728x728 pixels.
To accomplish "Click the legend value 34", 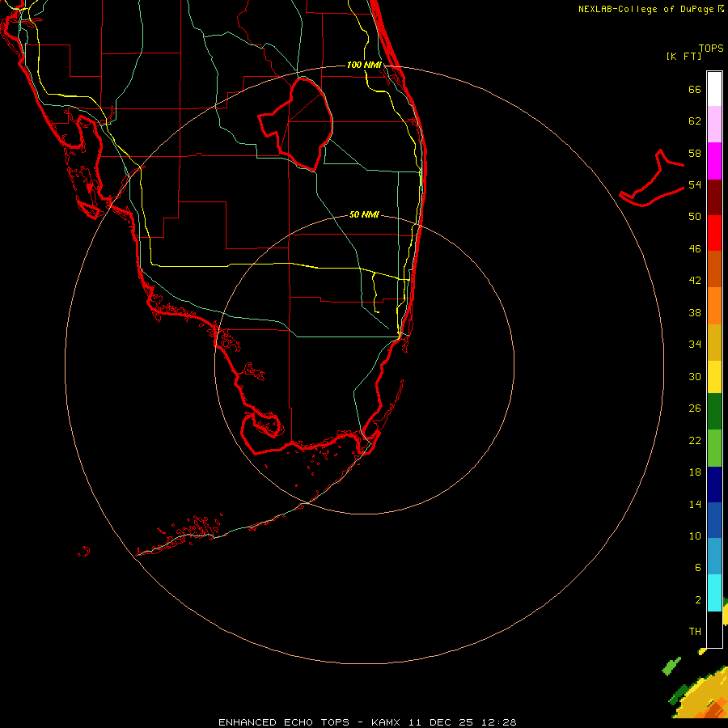I will 695,345.
